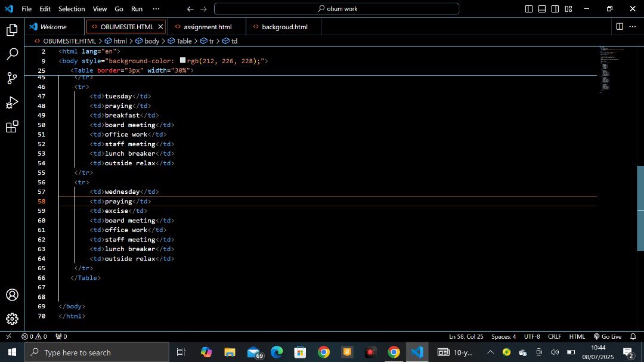Open the Selection menu
Viewport: 644px width, 362px height.
coord(72,8)
